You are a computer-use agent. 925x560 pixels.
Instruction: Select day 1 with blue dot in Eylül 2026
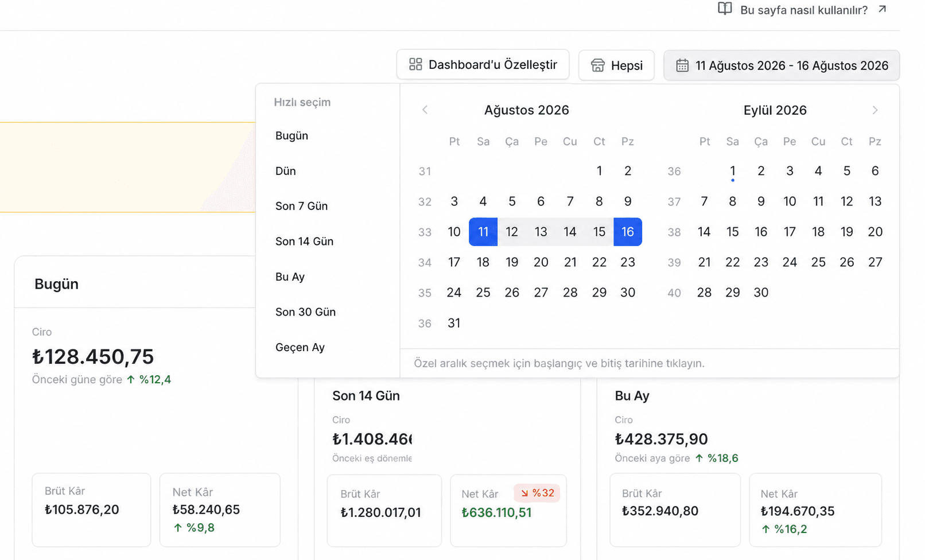coord(733,171)
